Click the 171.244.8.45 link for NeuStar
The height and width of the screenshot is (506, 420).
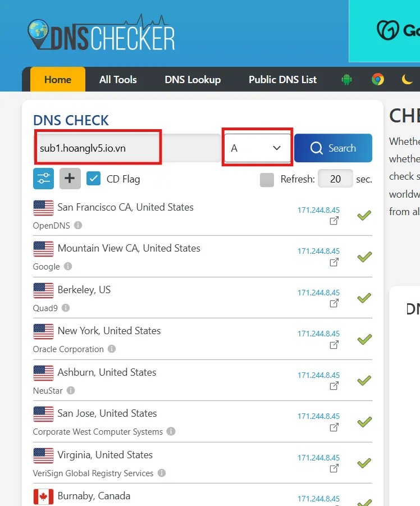point(318,375)
